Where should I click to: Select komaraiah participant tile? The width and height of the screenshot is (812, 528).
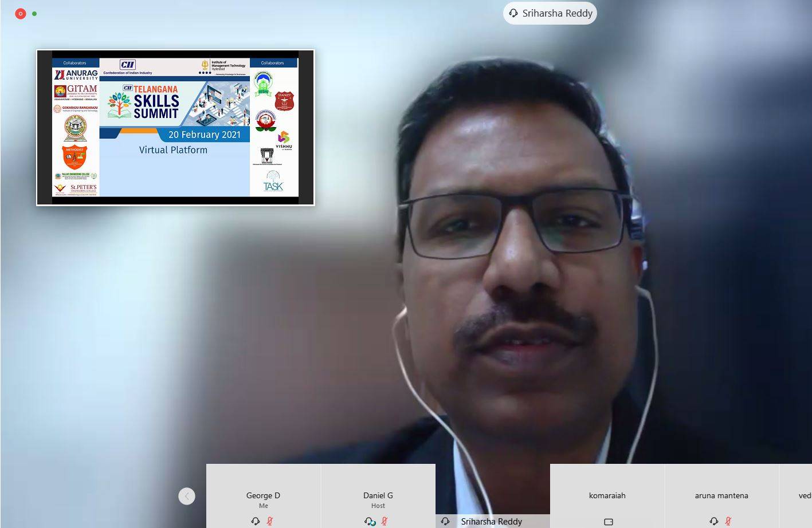click(607, 496)
